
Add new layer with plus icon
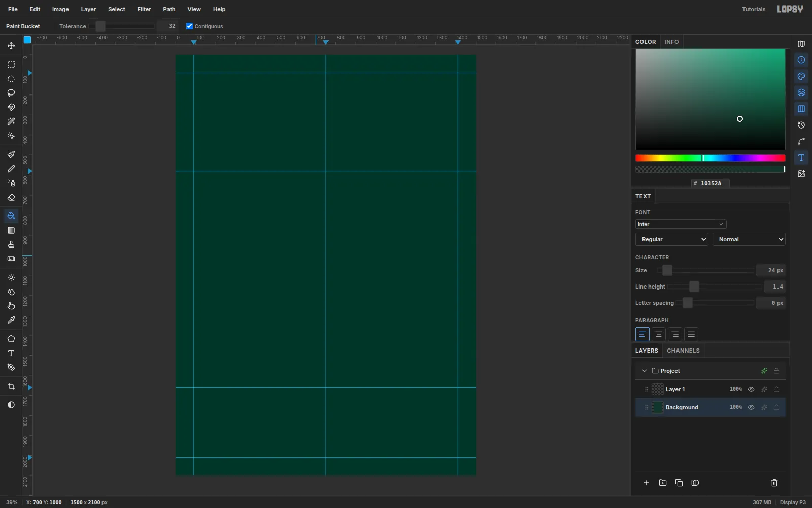click(x=647, y=483)
